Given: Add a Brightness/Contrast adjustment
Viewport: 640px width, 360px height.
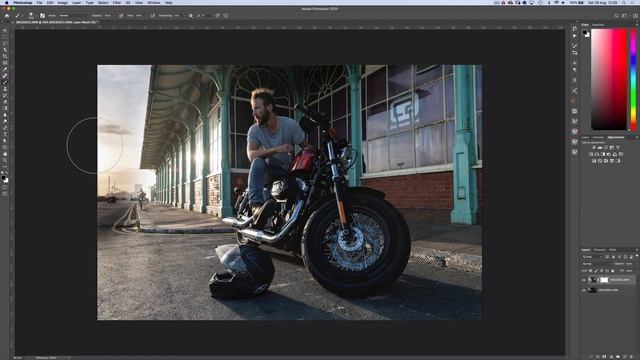Looking at the screenshot, I should click(594, 147).
